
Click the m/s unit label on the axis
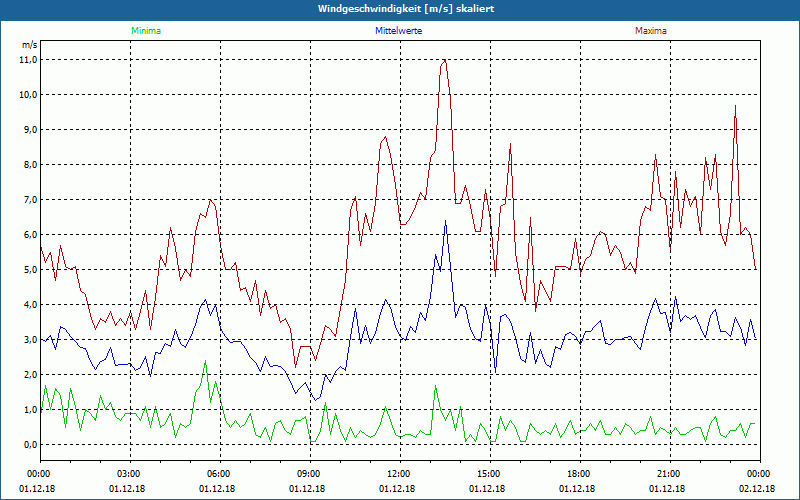point(29,45)
